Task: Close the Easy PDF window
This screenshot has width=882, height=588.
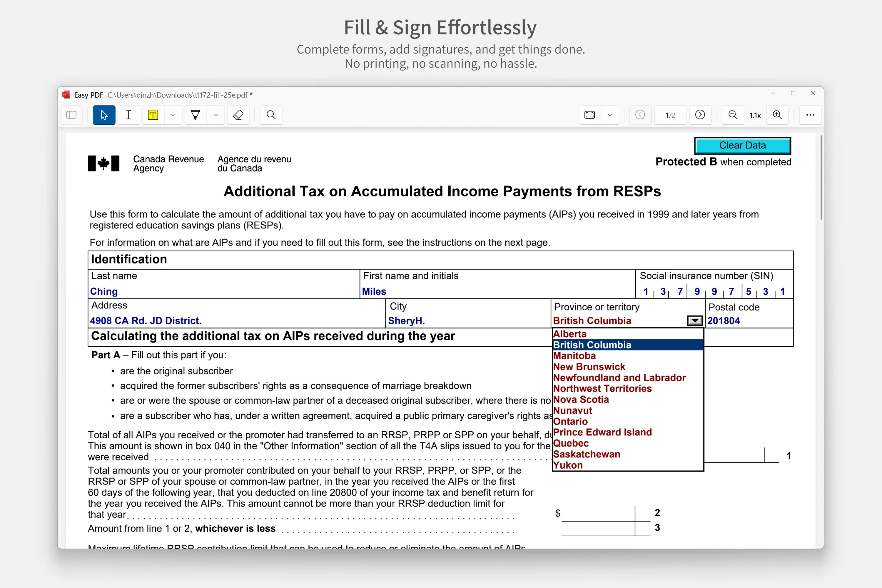Action: (x=813, y=93)
